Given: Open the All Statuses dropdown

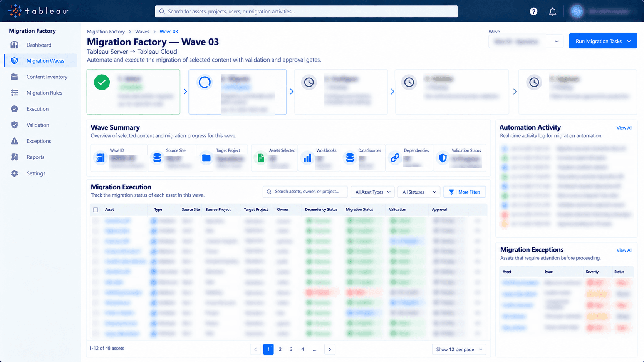Looking at the screenshot, I should click(419, 192).
